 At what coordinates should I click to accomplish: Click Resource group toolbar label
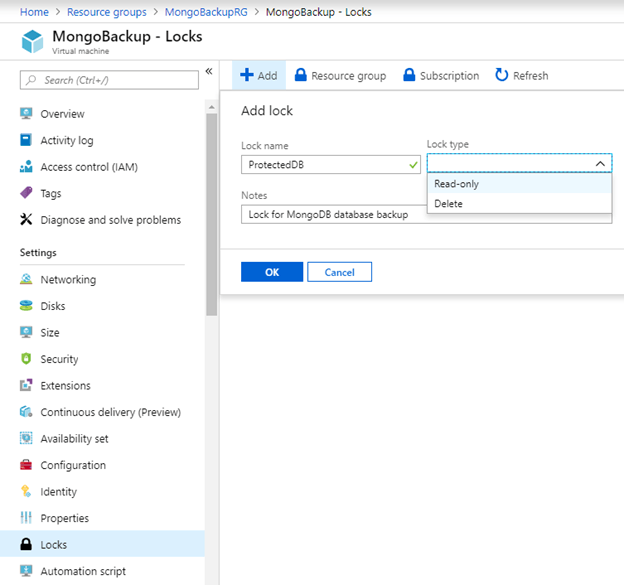(x=349, y=76)
